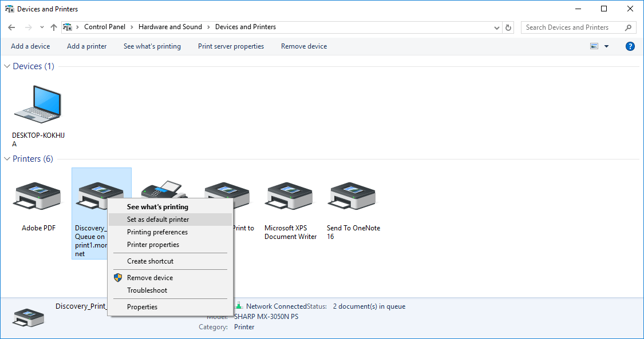Image resolution: width=644 pixels, height=339 pixels.
Task: Collapse the Printers section
Action: click(6, 159)
